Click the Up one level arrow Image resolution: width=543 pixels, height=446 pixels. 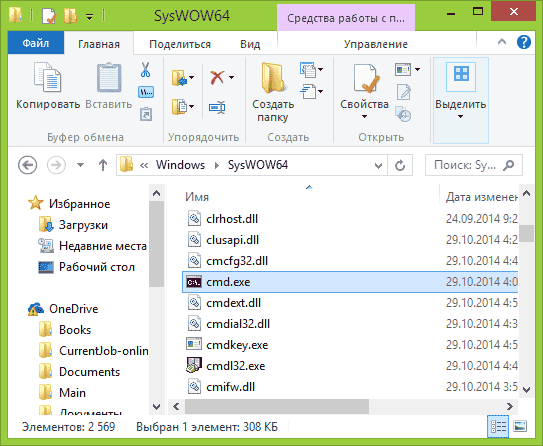103,165
